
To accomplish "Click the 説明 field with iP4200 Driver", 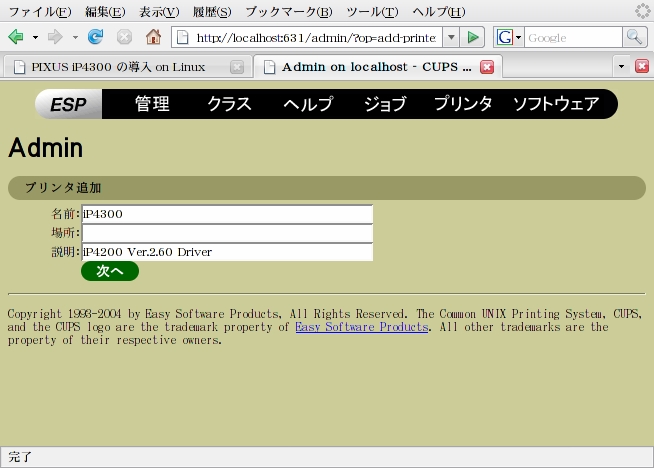I will click(x=227, y=252).
